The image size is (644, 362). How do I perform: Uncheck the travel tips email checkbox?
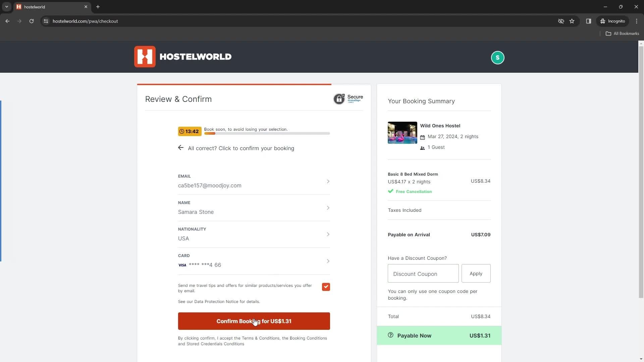[x=326, y=287]
